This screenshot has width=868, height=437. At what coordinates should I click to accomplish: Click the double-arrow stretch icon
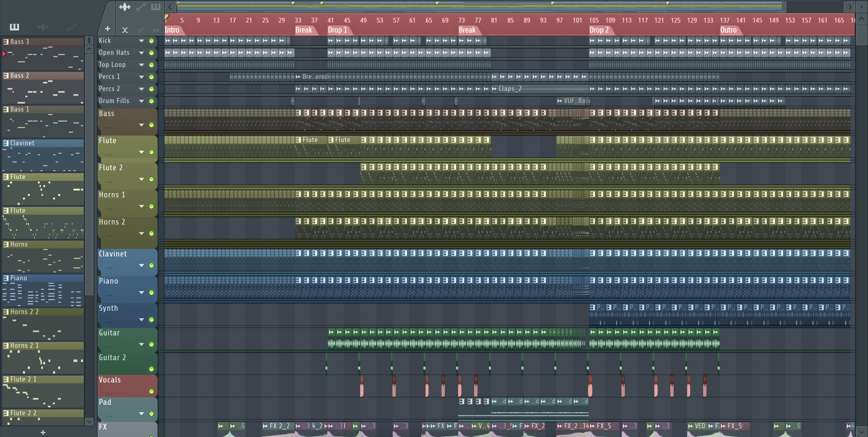(x=156, y=30)
